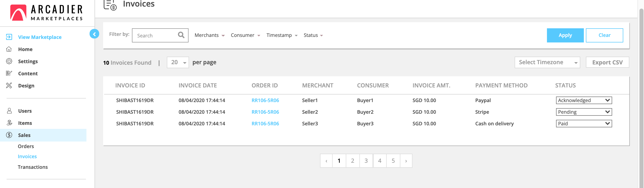Open the 20 per page selector
Screen dimensions: 644x188
[178, 62]
